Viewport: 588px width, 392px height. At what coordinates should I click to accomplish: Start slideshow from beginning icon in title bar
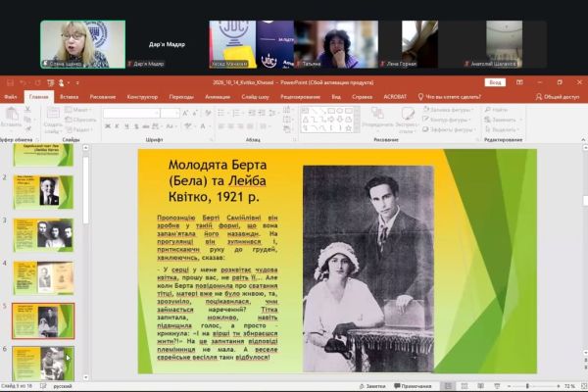[x=51, y=82]
